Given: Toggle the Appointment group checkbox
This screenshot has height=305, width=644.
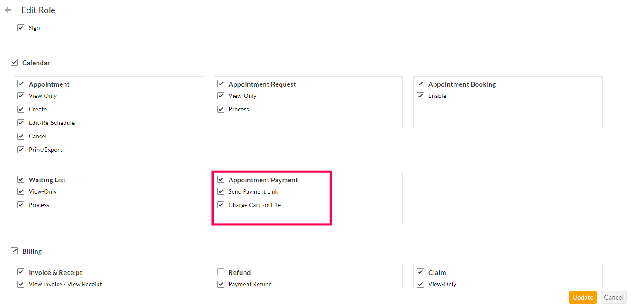Looking at the screenshot, I should click(x=21, y=84).
